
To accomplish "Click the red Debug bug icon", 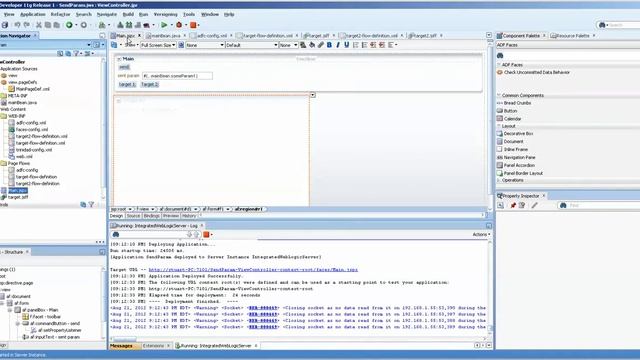I will point(179,25).
